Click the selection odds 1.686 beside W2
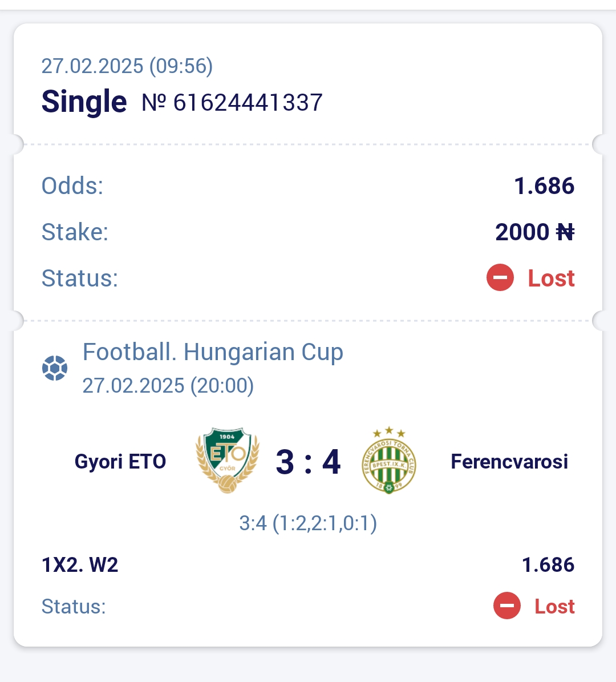Viewport: 616px width, 682px height. tap(548, 565)
